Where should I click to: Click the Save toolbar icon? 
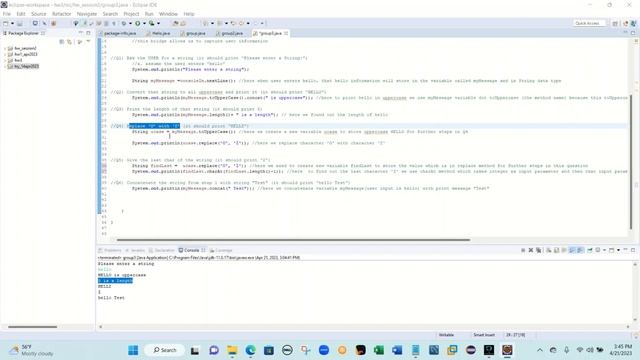pyautogui.click(x=20, y=24)
